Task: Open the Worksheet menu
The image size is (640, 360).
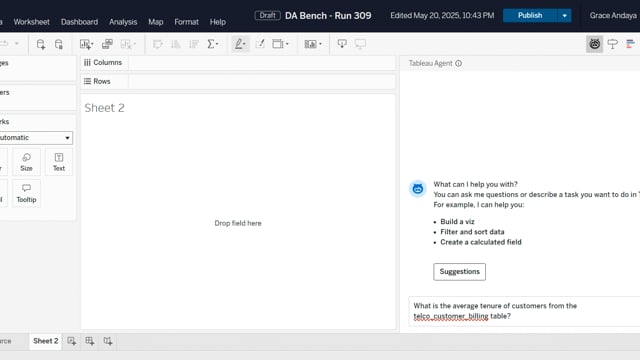Action: [31, 22]
